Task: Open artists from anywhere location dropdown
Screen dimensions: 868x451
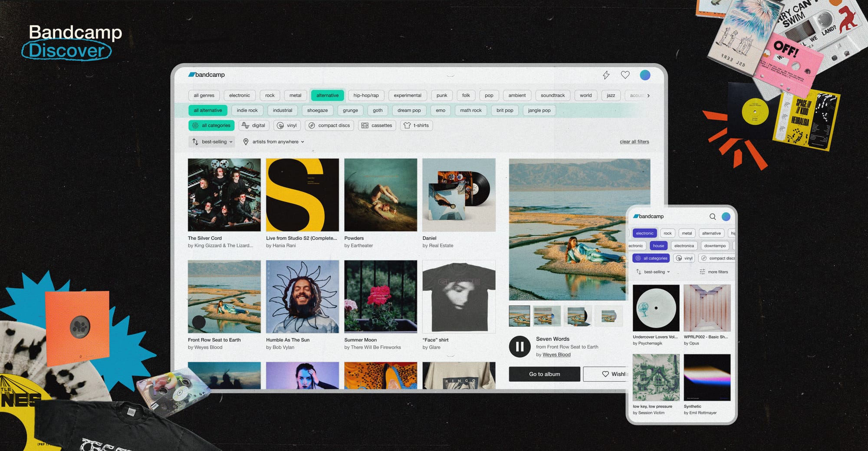Action: pyautogui.click(x=274, y=142)
